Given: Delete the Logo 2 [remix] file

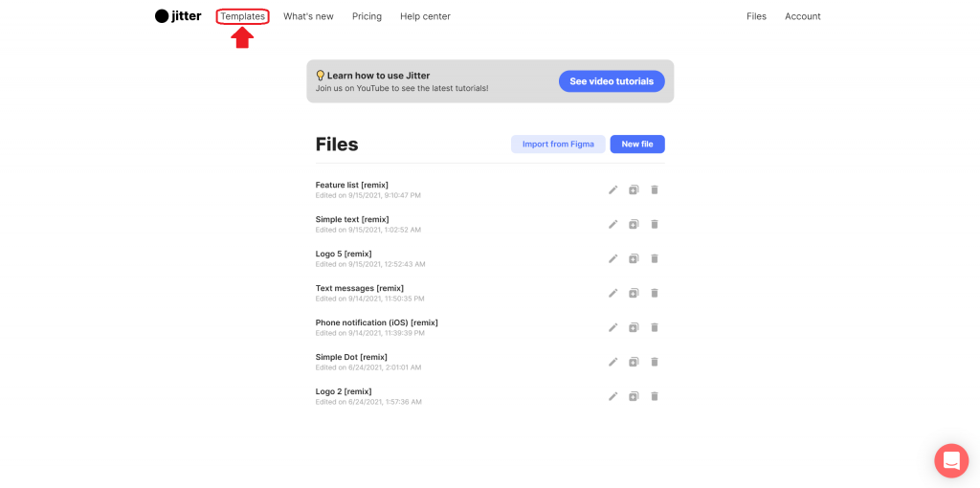Looking at the screenshot, I should point(655,395).
